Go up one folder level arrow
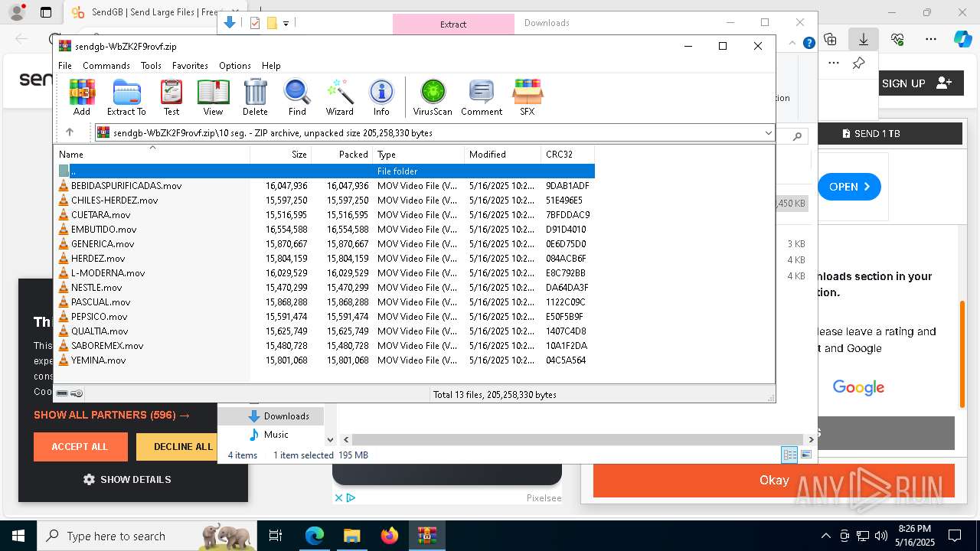This screenshot has height=551, width=980. tap(70, 132)
